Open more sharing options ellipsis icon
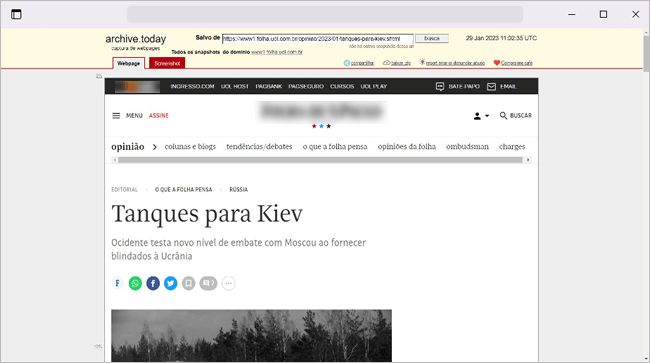Screen dimensions: 650x363 [228, 283]
